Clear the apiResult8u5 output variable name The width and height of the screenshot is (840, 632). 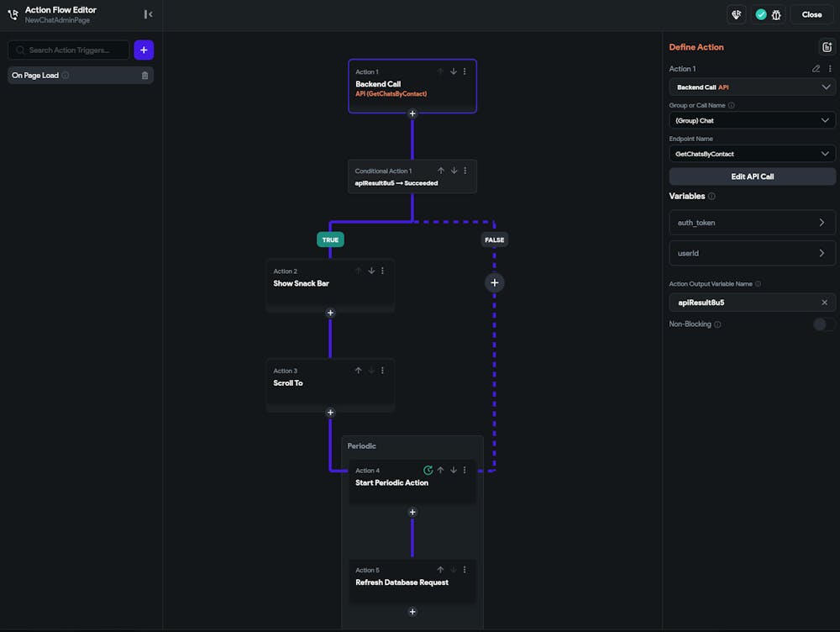coord(824,303)
